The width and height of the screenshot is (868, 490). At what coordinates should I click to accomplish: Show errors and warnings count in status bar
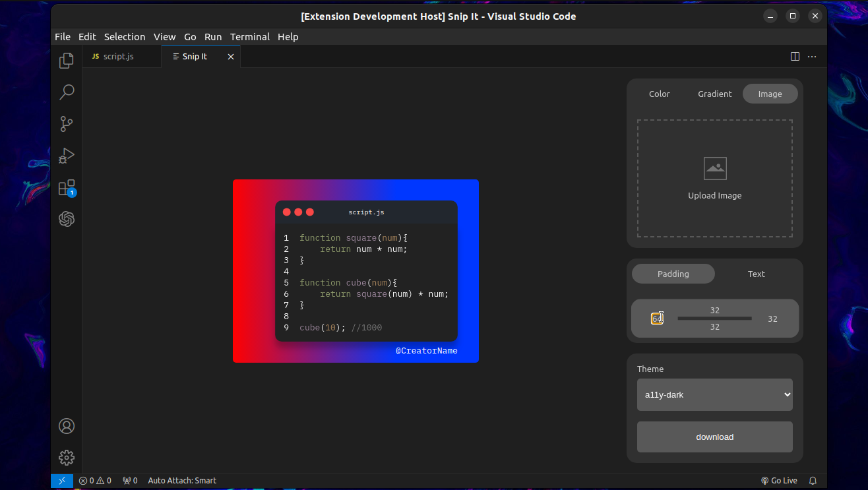[95, 481]
